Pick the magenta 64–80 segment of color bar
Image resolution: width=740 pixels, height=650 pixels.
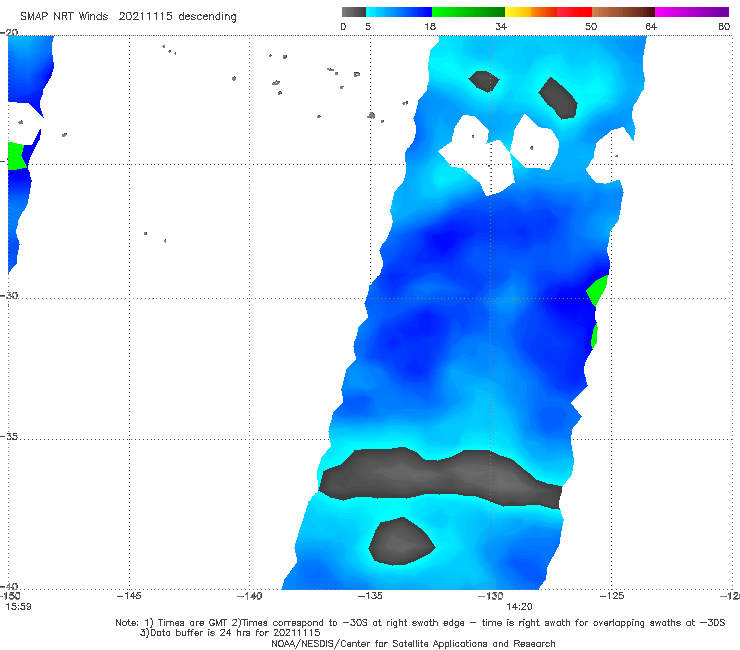point(692,12)
